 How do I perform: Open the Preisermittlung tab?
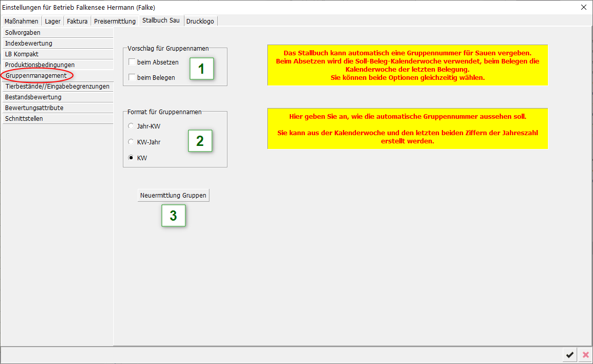[x=115, y=21]
